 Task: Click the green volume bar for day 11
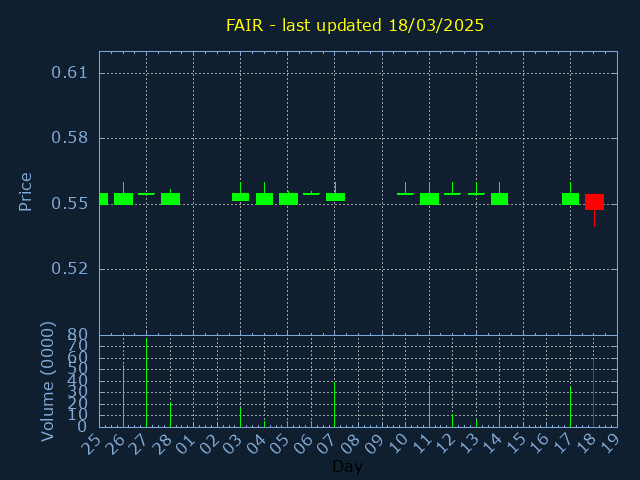pyautogui.click(x=429, y=406)
